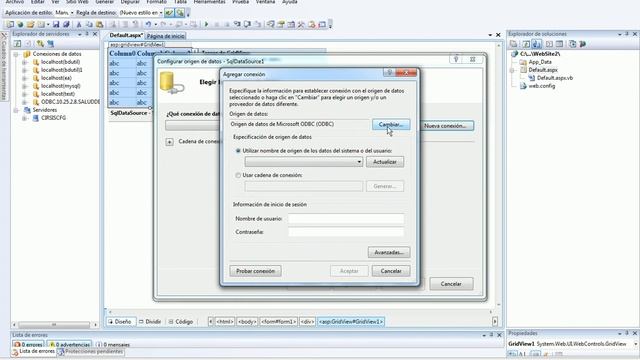
Task: Click the ASP.NET Configuration icon in solution explorer
Action: point(582,44)
